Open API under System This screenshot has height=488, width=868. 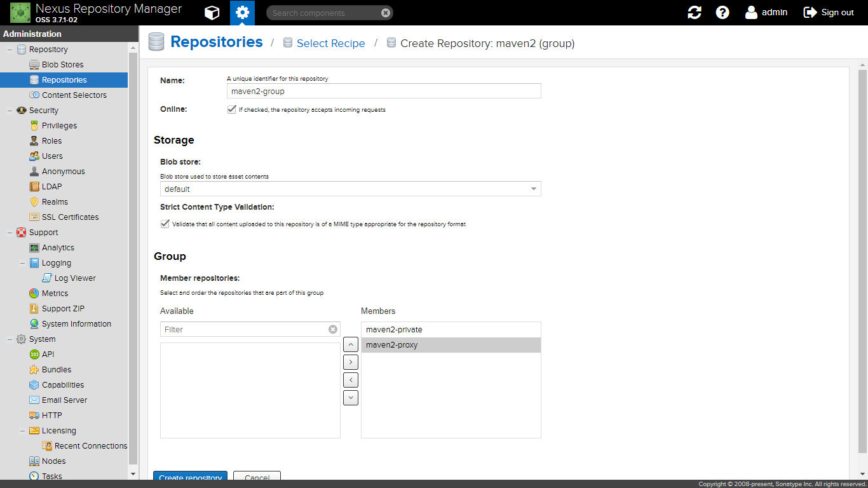pyautogui.click(x=48, y=355)
